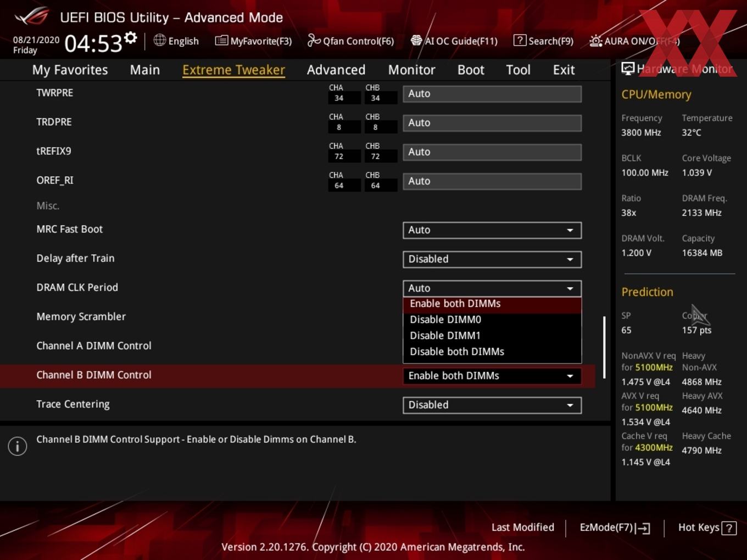Choose Disable DIMM1 option
The image size is (747, 560).
pos(492,335)
